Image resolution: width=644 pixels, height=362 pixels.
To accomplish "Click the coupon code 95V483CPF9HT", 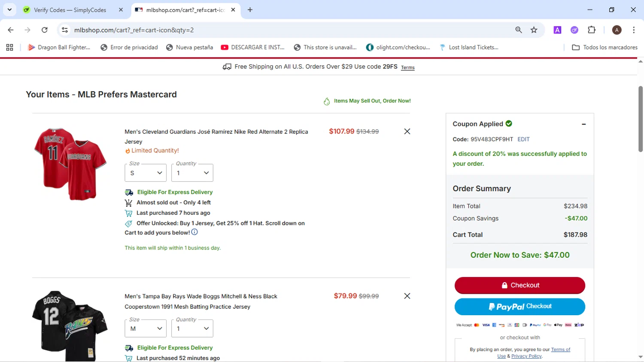I will coord(492,139).
